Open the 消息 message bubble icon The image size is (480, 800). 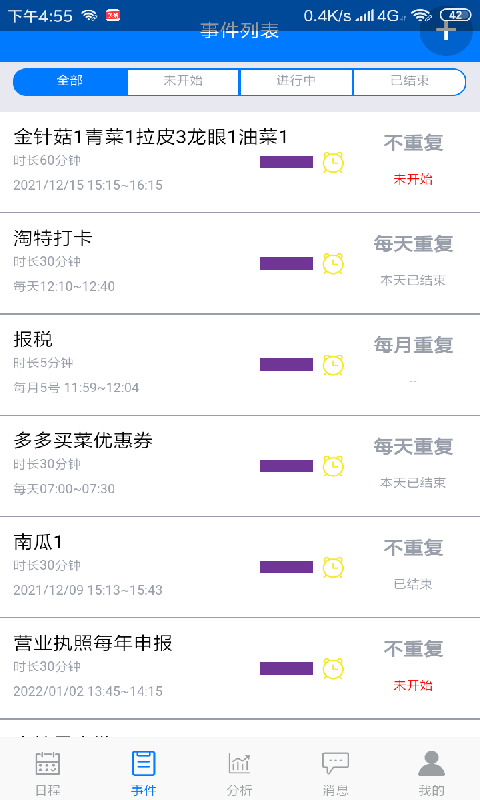coord(336,764)
